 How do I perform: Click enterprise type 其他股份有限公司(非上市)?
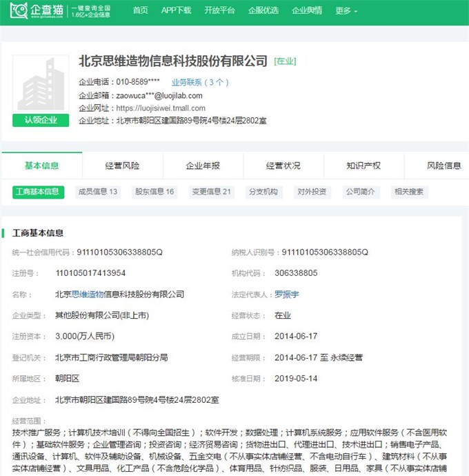point(102,315)
